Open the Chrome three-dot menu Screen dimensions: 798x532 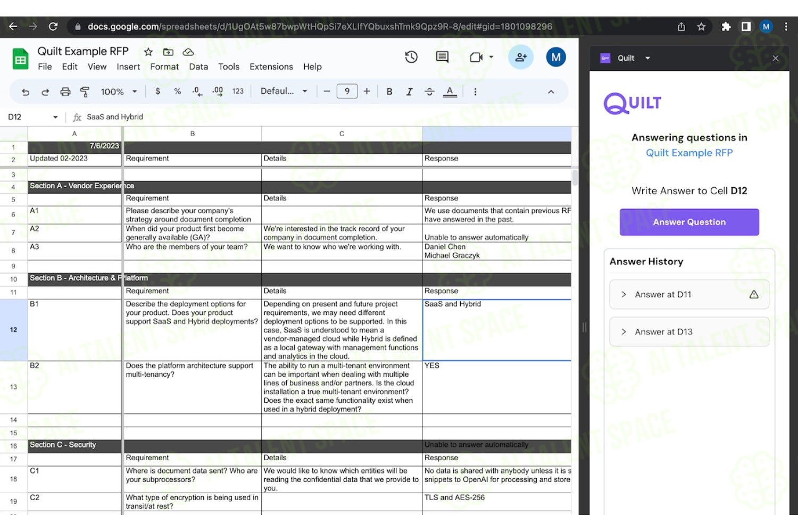(786, 27)
